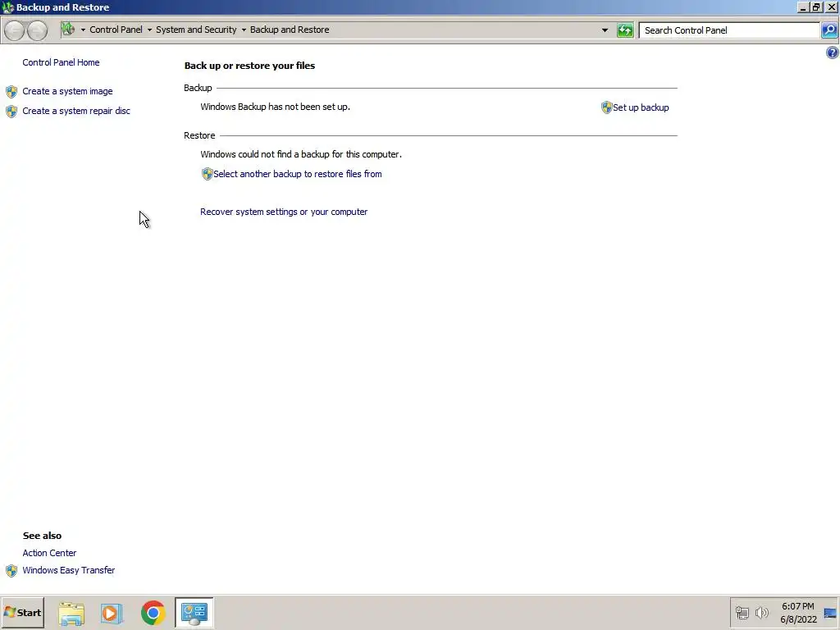
Task: Open Create a system image link
Action: tap(67, 91)
